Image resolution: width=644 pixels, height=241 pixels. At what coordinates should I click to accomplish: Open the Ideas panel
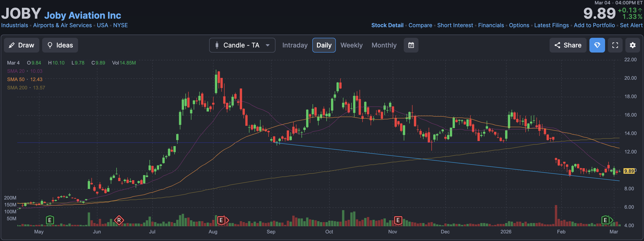[60, 45]
